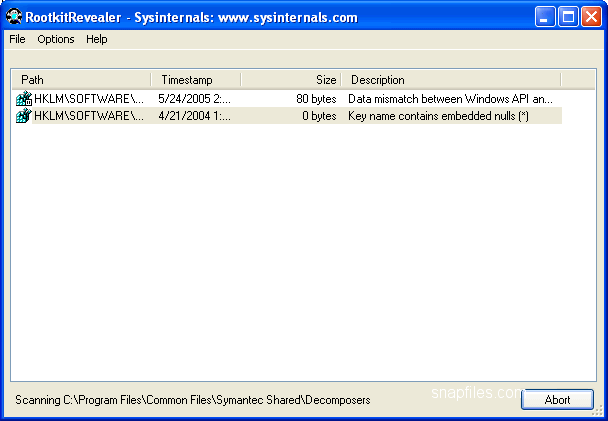Image resolution: width=608 pixels, height=421 pixels.
Task: Click the 80 bytes size cell
Action: coord(315,100)
